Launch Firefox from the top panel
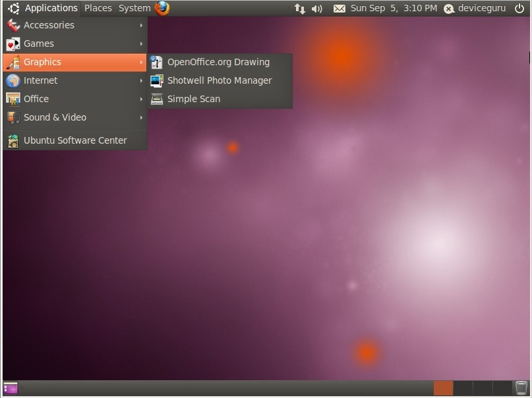 162,8
